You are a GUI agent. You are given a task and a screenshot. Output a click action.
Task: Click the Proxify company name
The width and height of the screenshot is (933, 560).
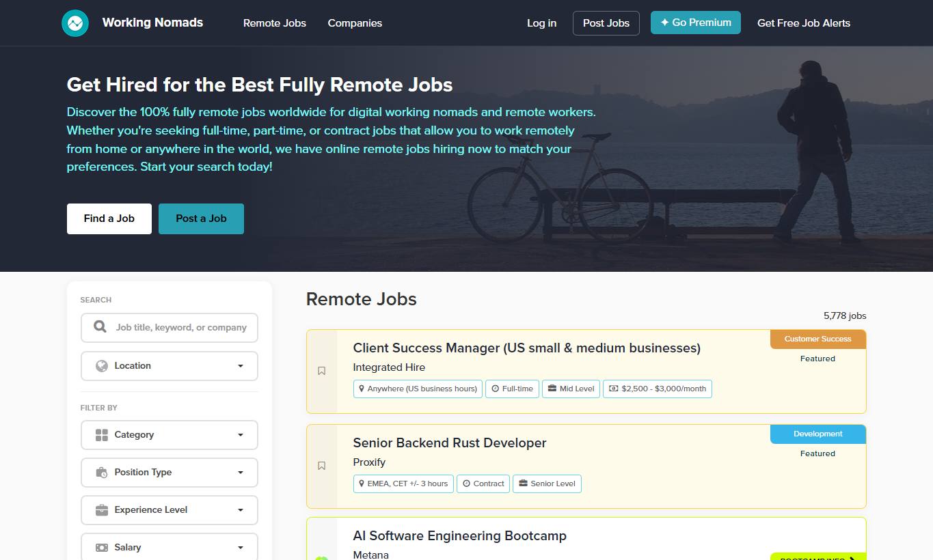tap(369, 462)
